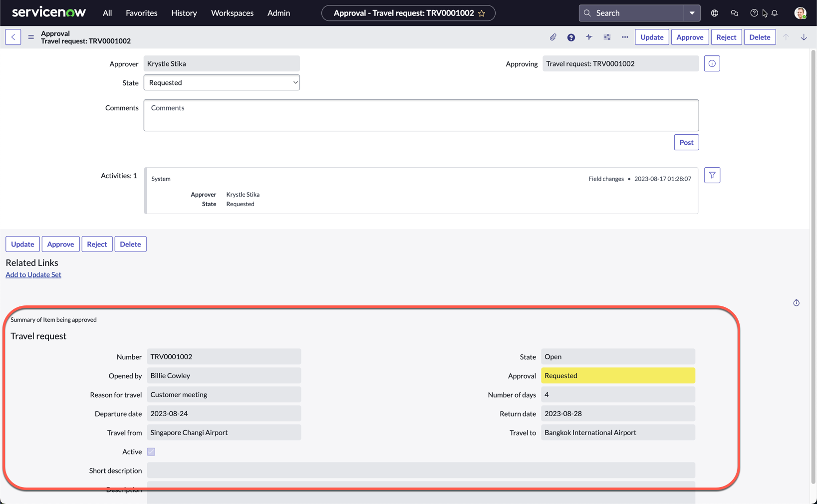The width and height of the screenshot is (817, 504).
Task: Preview Approving record info icon
Action: pyautogui.click(x=712, y=63)
